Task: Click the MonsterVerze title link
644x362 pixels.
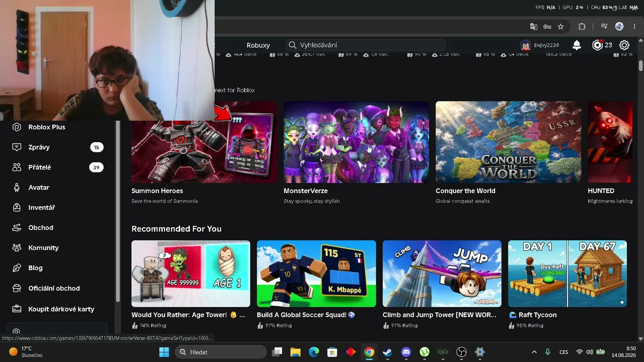Action: pyautogui.click(x=305, y=191)
